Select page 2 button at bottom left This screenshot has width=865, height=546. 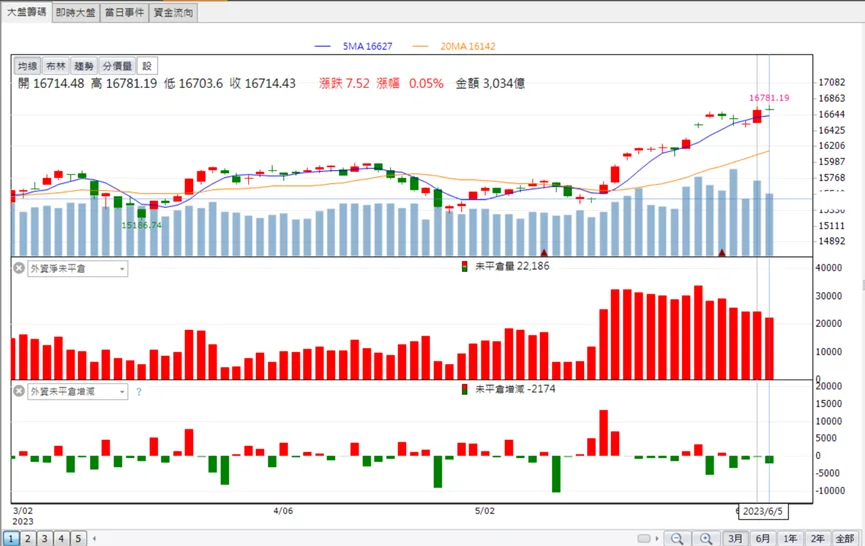(28, 538)
